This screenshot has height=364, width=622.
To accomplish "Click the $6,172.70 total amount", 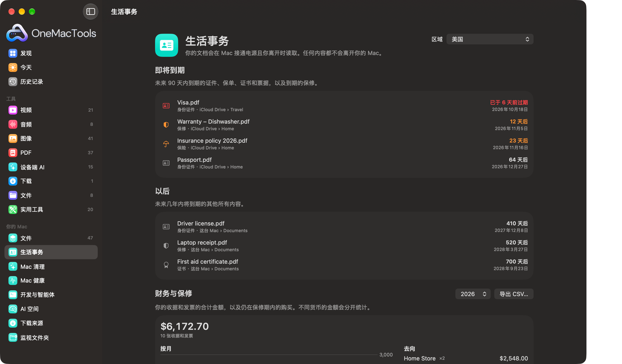I will pyautogui.click(x=185, y=326).
